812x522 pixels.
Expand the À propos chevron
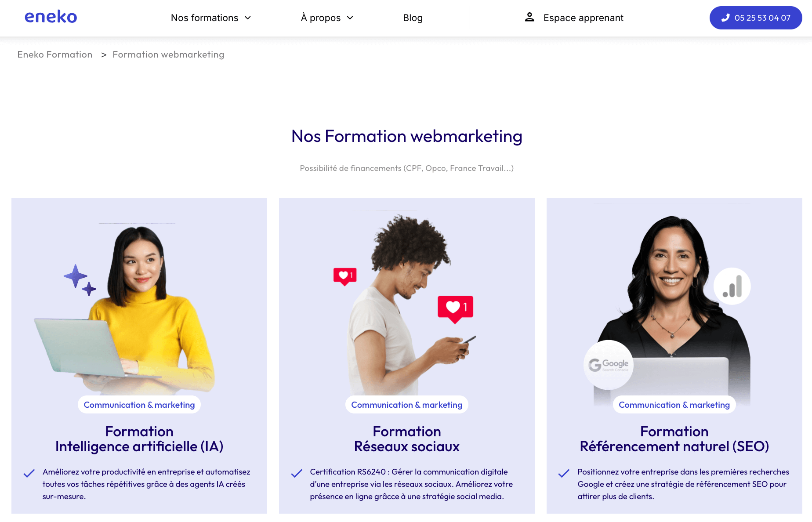coord(350,18)
